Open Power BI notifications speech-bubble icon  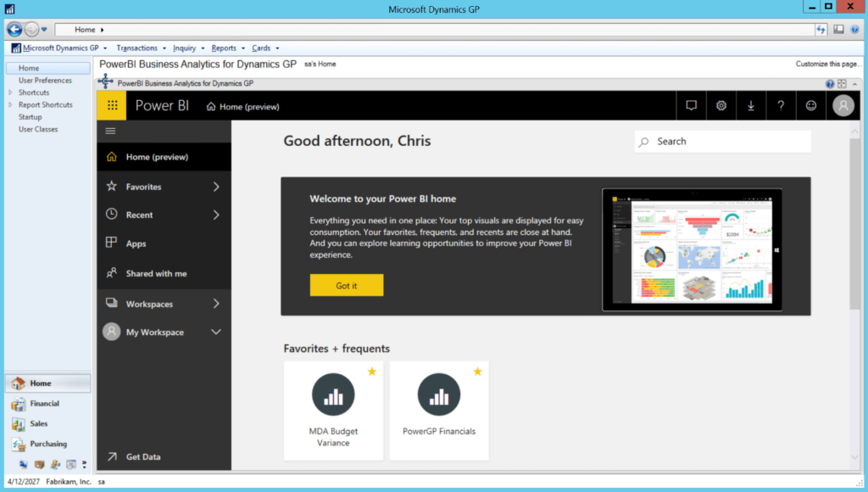[x=692, y=105]
